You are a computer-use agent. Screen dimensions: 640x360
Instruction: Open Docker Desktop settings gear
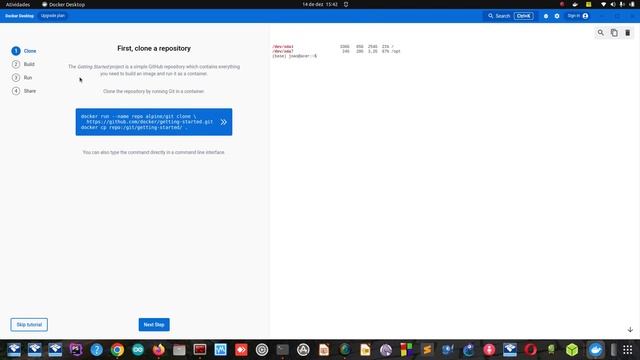click(557, 16)
